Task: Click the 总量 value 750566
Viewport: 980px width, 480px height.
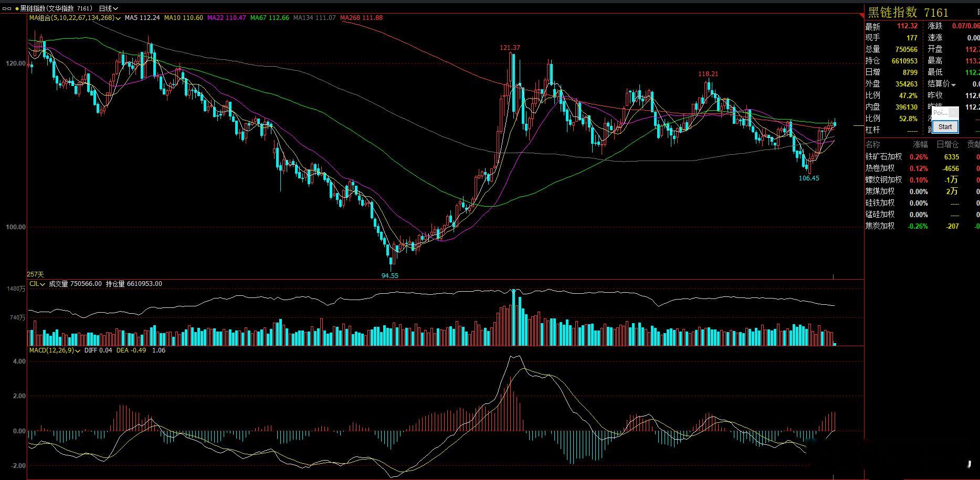Action: click(x=907, y=49)
